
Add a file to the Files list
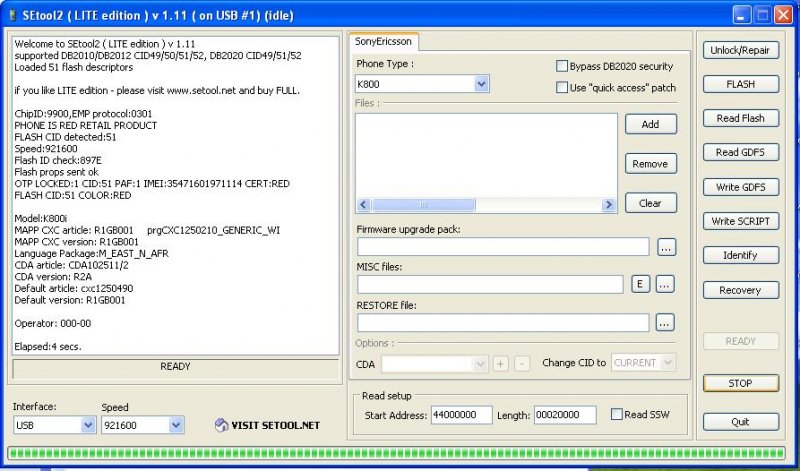coord(651,124)
